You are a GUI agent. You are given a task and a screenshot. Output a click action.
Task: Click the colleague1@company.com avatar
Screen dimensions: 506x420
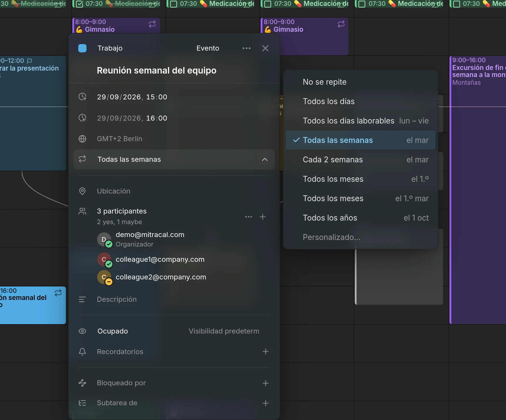(x=104, y=259)
